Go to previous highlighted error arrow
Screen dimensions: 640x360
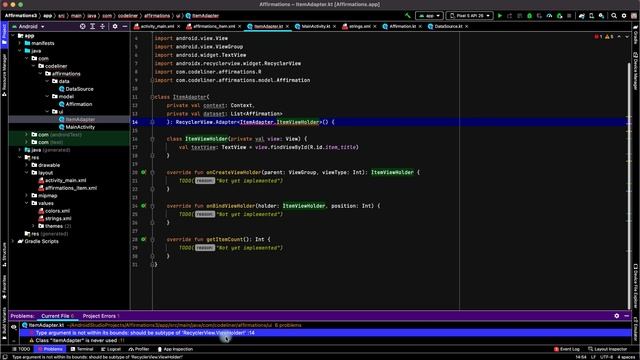click(x=619, y=37)
